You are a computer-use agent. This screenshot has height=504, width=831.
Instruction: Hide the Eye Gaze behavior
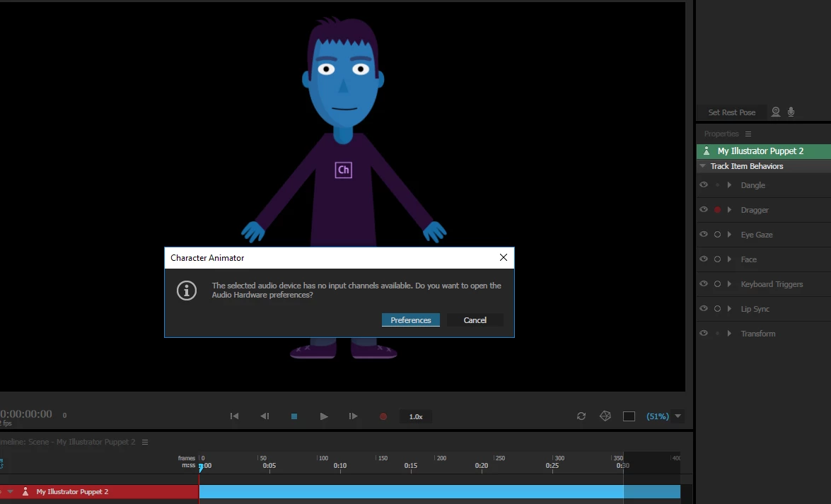(704, 234)
